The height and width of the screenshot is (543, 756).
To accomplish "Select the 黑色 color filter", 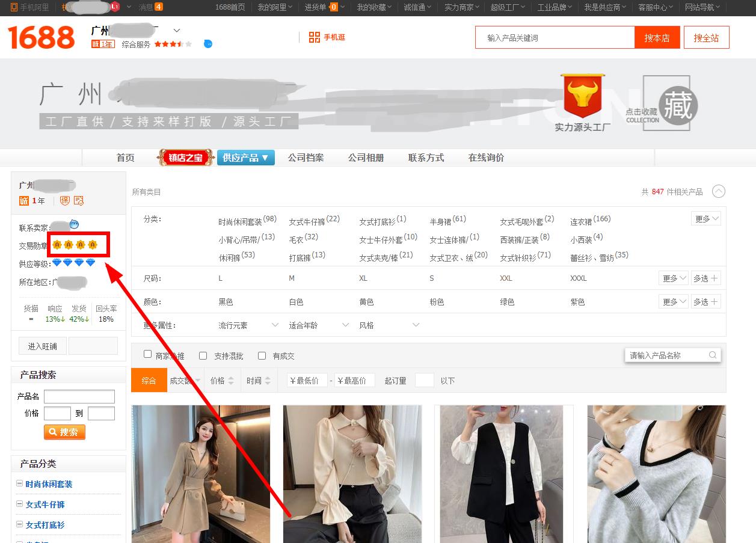I will pyautogui.click(x=226, y=302).
